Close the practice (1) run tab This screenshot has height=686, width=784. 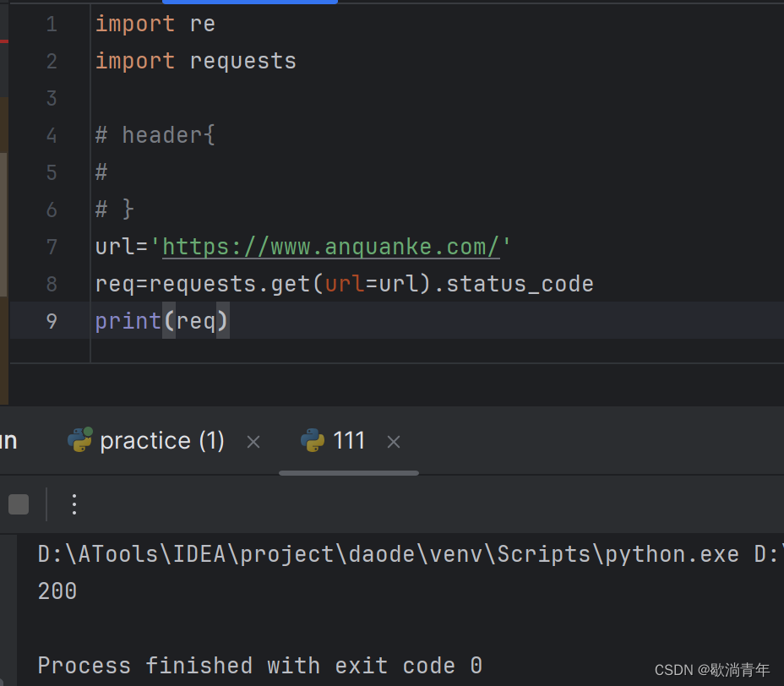point(253,442)
